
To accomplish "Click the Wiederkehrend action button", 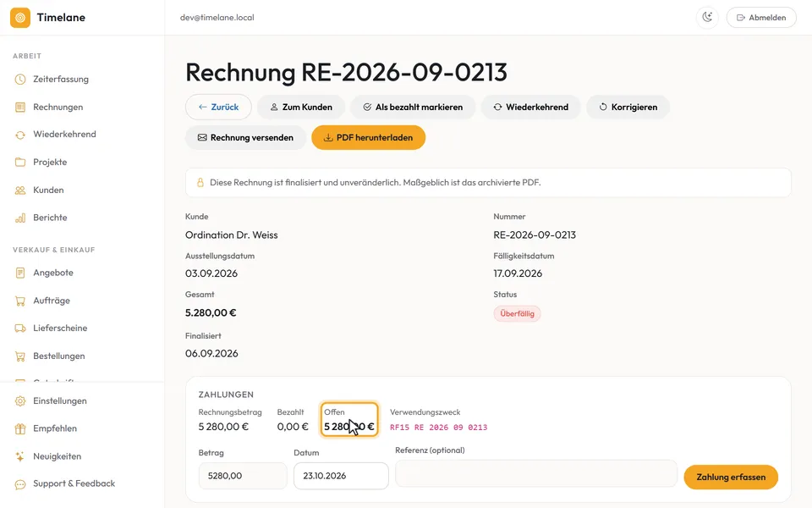I will point(530,107).
